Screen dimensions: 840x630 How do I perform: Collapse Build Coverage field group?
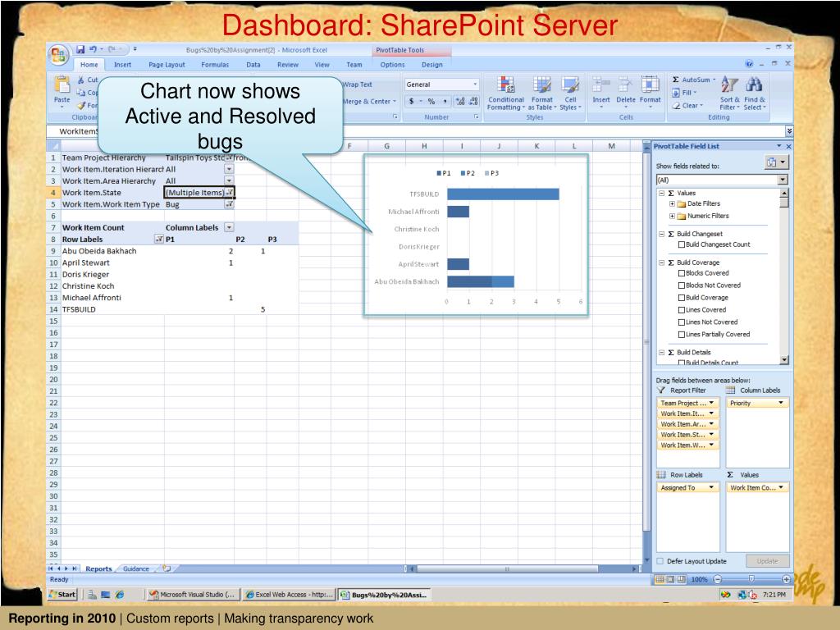pos(662,262)
